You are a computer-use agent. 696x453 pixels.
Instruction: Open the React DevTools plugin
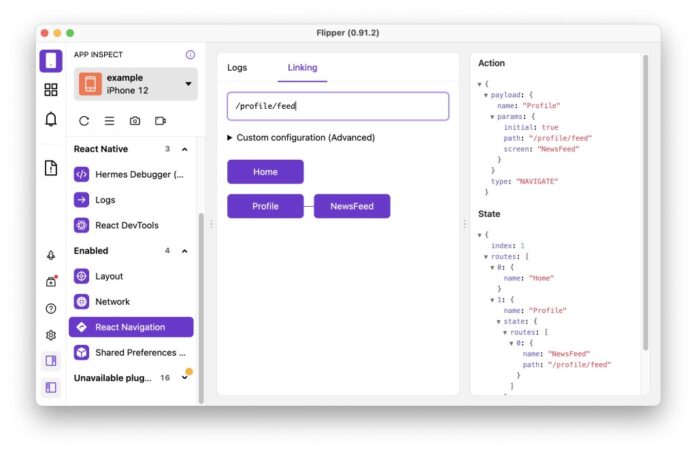pyautogui.click(x=131, y=225)
